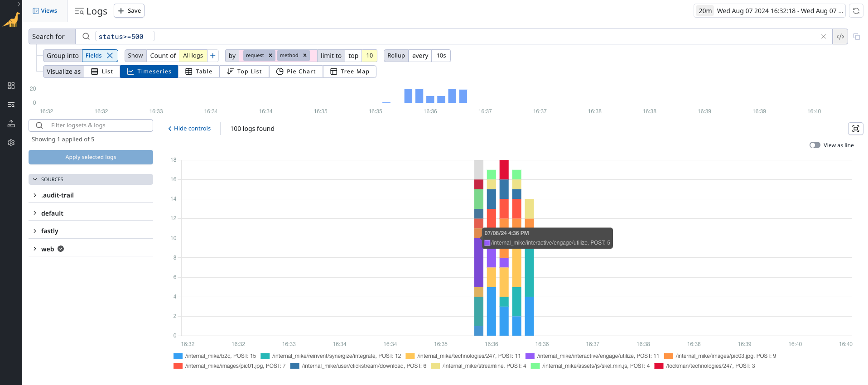This screenshot has height=385, width=868.
Task: Click Hide controls link
Action: coord(189,129)
